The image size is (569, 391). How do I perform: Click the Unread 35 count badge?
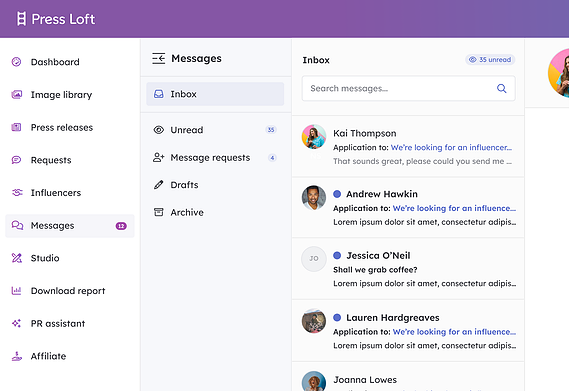tap(271, 130)
